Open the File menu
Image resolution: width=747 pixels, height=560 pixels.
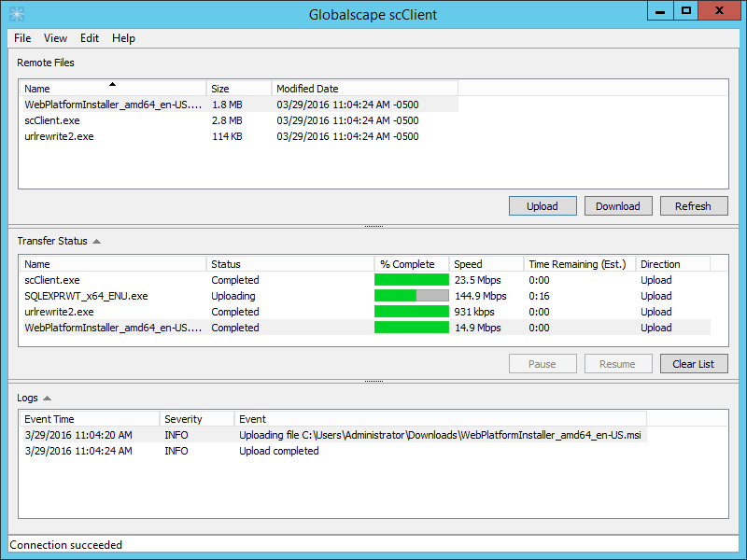point(22,38)
